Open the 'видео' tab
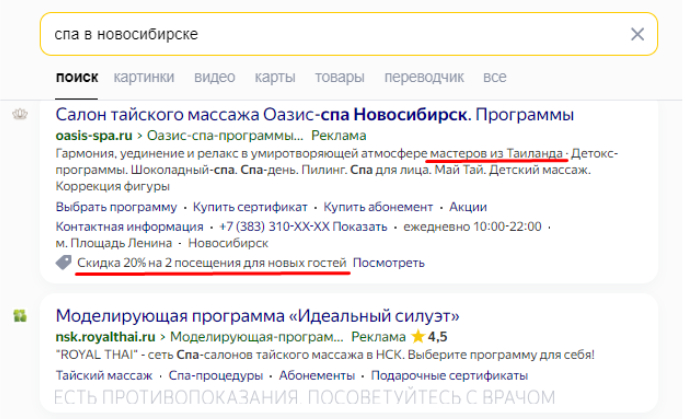This screenshot has height=419, width=685. click(x=214, y=77)
